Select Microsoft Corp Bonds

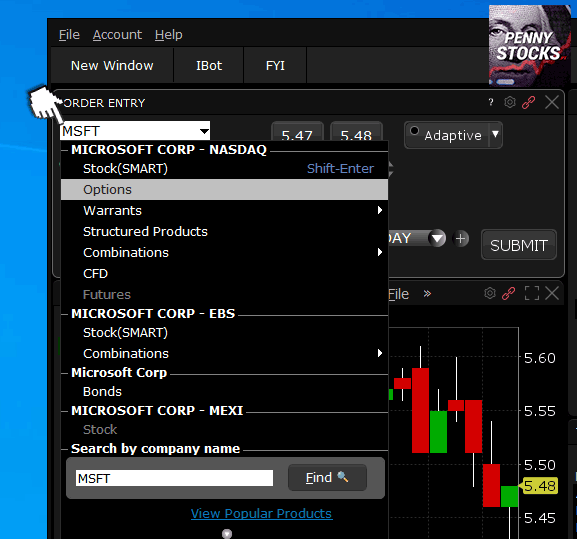[x=224, y=391]
